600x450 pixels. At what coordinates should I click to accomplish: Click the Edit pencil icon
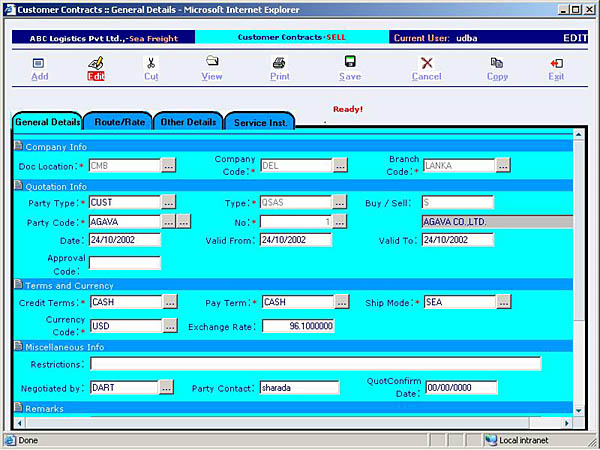click(96, 63)
